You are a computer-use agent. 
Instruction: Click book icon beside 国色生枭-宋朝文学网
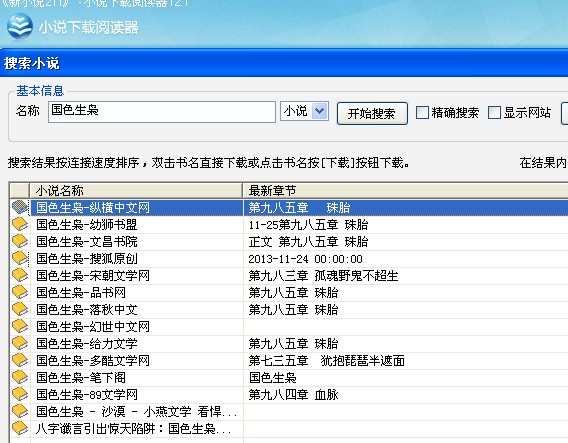[x=20, y=275]
